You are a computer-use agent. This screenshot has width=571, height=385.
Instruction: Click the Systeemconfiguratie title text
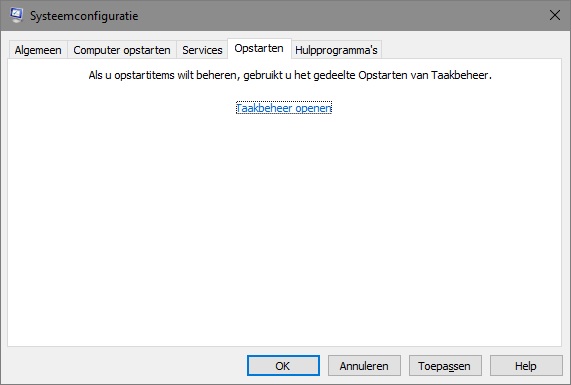(84, 16)
